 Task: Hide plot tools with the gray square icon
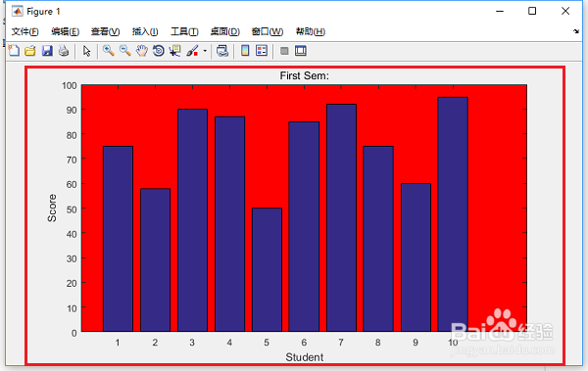[x=284, y=51]
